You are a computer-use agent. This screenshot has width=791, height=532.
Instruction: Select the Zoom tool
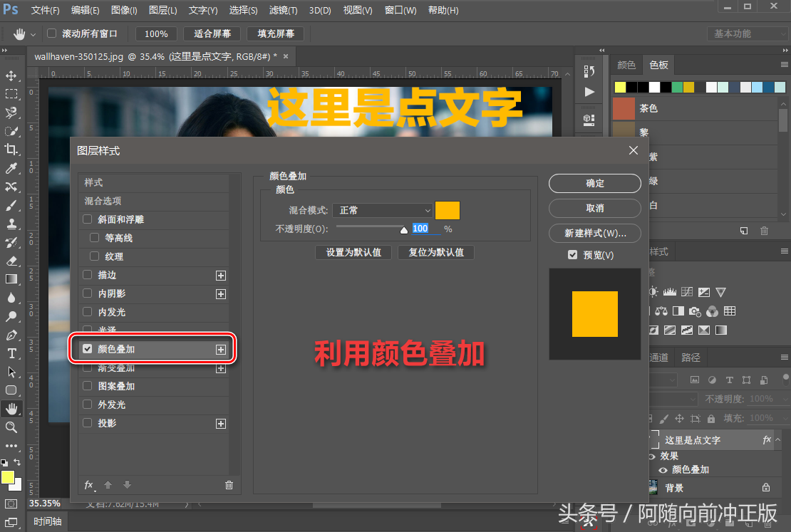click(11, 427)
